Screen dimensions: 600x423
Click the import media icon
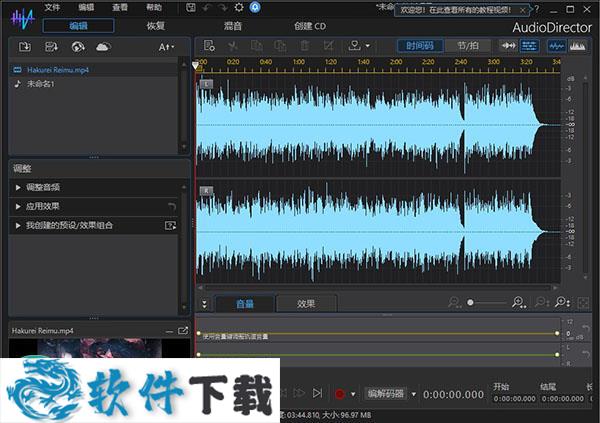pyautogui.click(x=25, y=47)
